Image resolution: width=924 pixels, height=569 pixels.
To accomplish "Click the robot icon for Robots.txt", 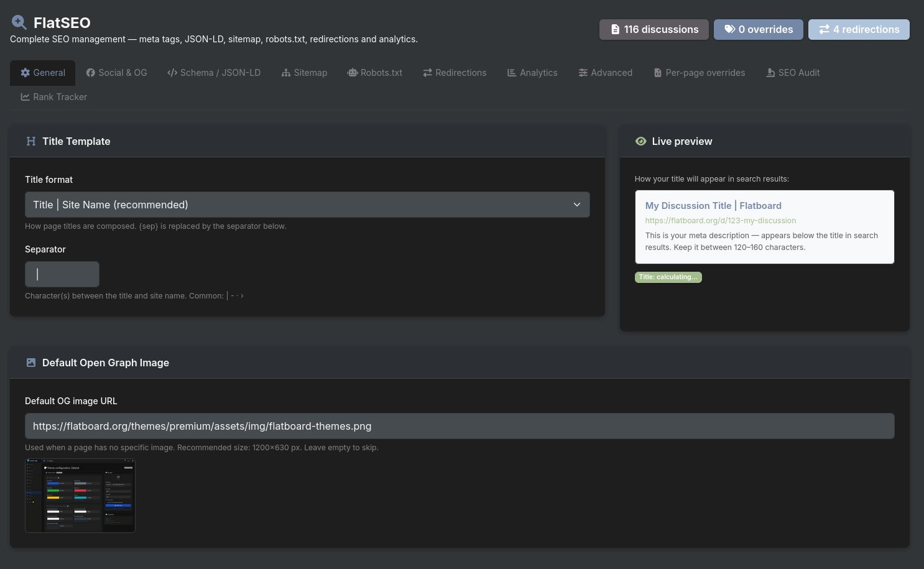I will (x=353, y=73).
